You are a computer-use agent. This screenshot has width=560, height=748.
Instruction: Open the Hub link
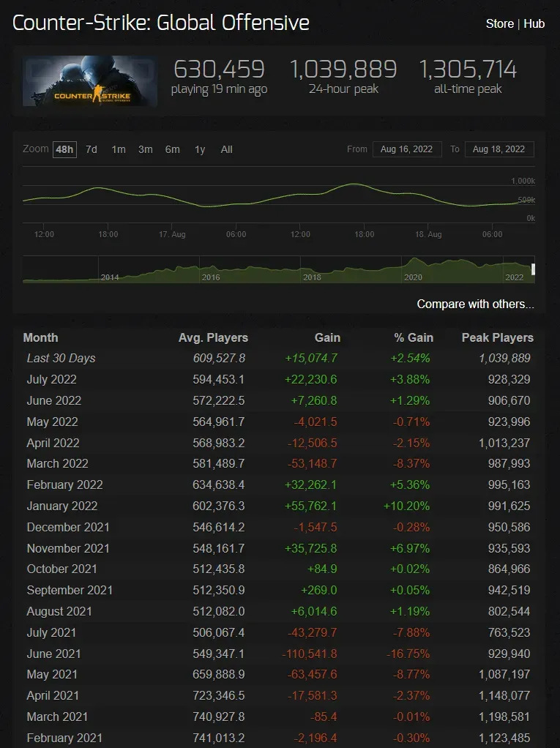[x=534, y=24]
